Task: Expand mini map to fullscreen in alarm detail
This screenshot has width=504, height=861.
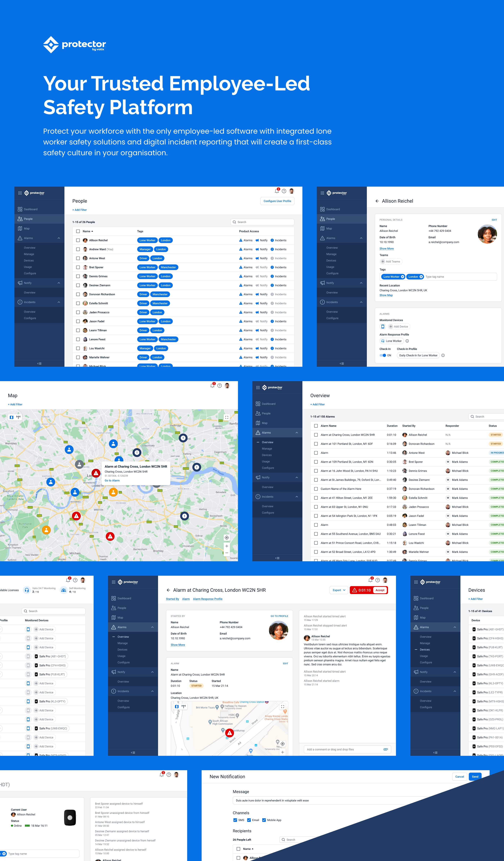Action: click(282, 706)
